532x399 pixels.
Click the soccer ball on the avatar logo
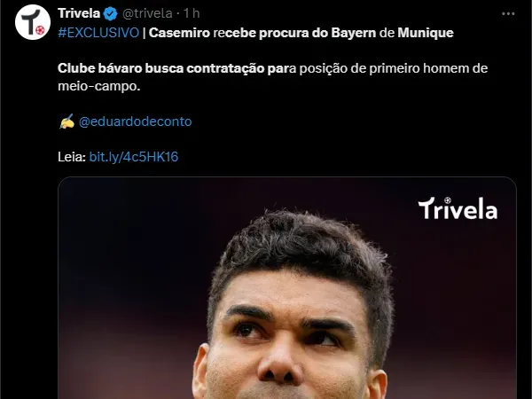tap(40, 30)
